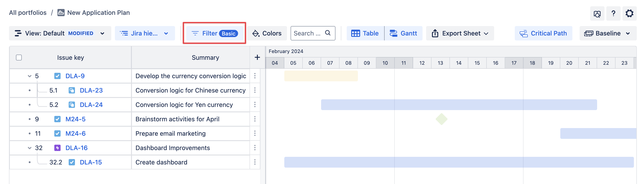Open the M24-5 issue link
Screen dimensions: 644x184
click(75, 119)
